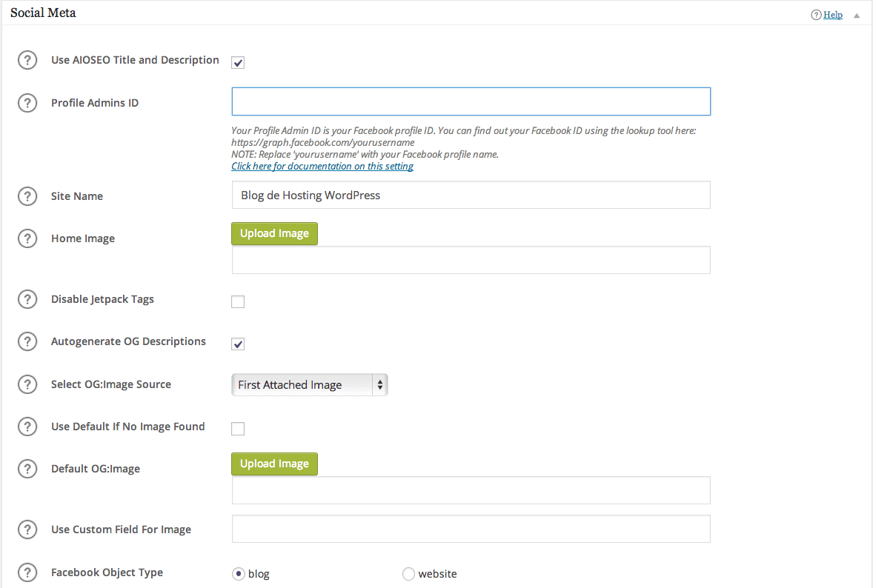
Task: Check Use Default If No Image Found
Action: [x=238, y=429]
